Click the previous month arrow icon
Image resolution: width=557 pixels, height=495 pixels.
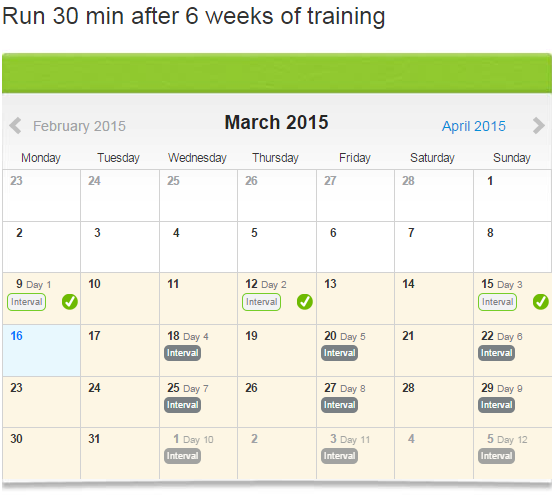coord(15,126)
